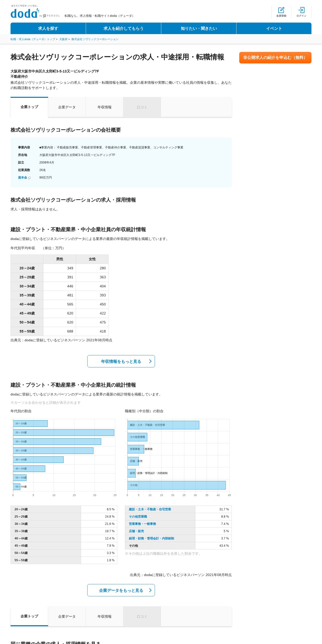Open その他営業職 link in table

138,517
